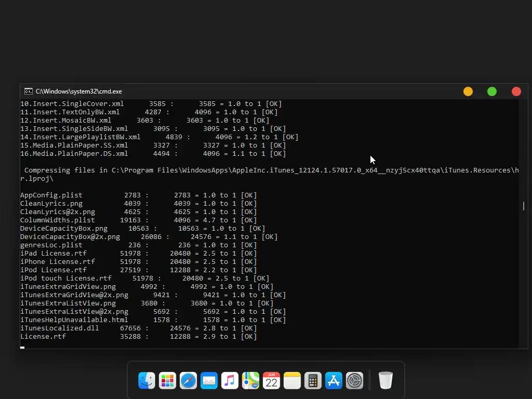Click the CleanLyrics.png line
Viewport: 532px width, 399px height.
pos(138,204)
